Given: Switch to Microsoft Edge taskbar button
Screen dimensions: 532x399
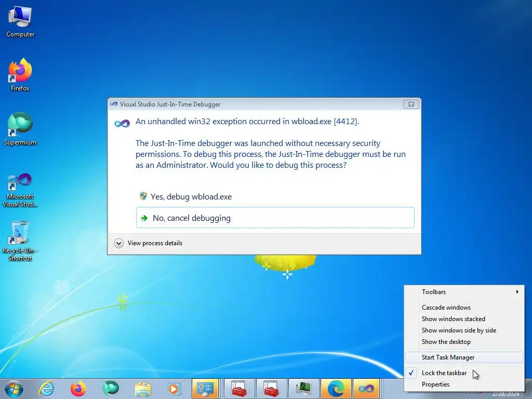Looking at the screenshot, I should 336,389.
